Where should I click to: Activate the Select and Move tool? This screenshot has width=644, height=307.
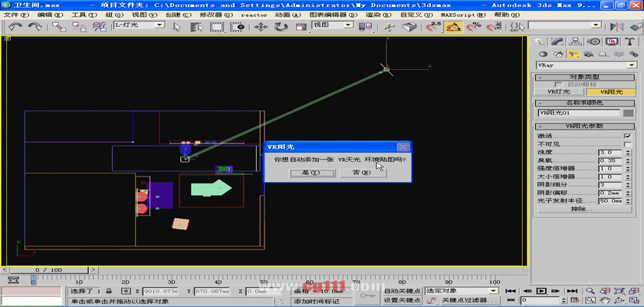tap(261, 27)
